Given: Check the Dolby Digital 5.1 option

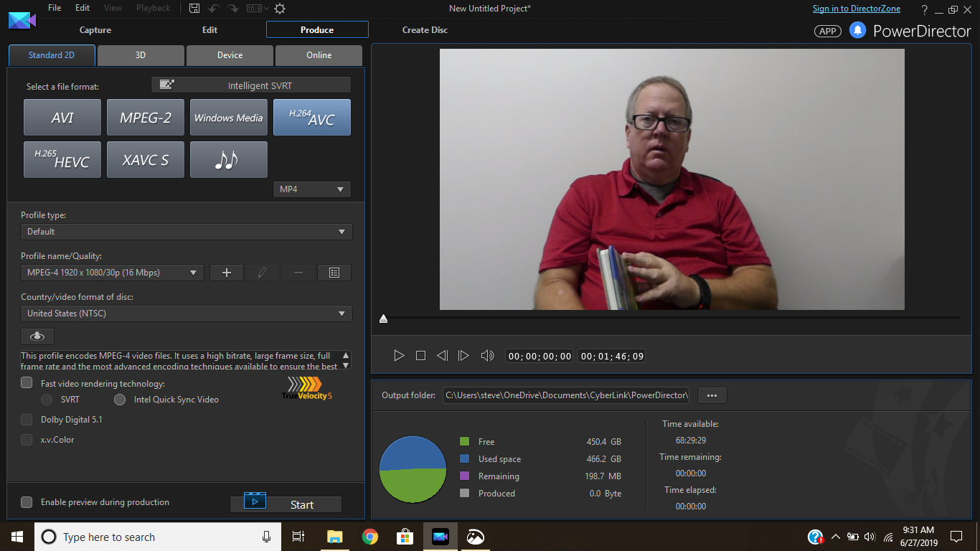Looking at the screenshot, I should 27,420.
